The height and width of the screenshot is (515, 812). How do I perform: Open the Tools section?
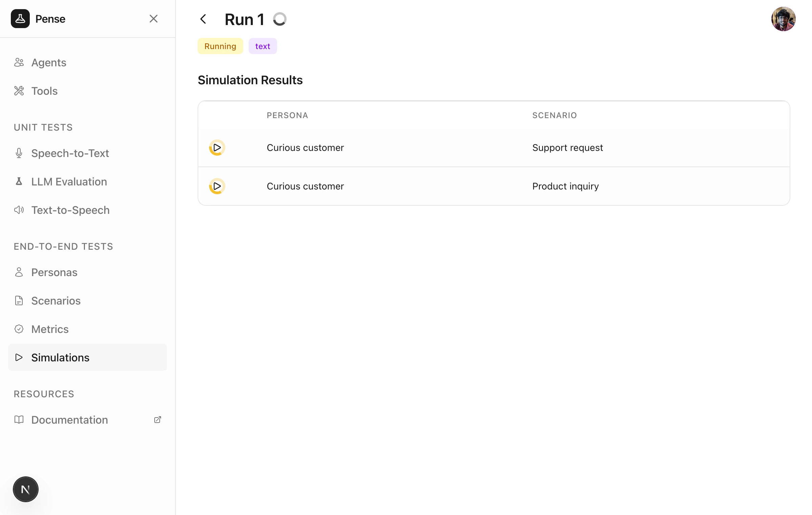[x=44, y=91]
